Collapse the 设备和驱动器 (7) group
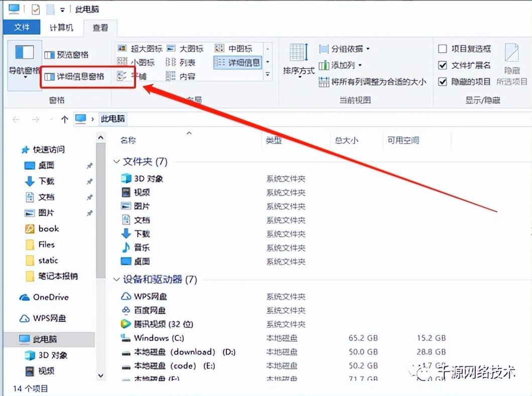This screenshot has height=396, width=532. 116,280
